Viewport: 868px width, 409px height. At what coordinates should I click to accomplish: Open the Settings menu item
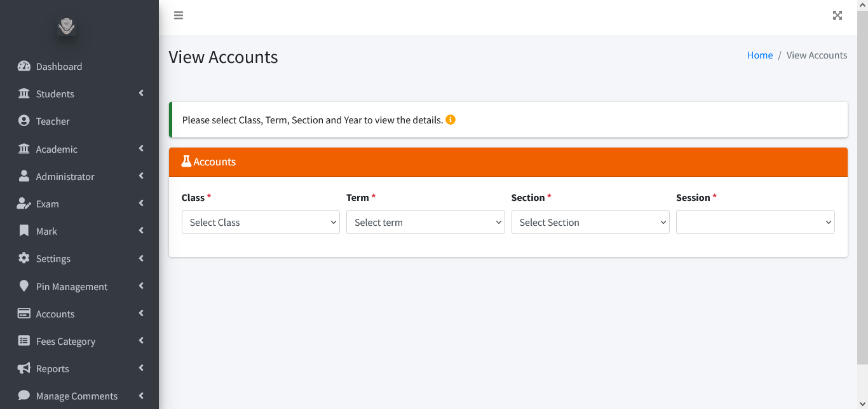(79, 258)
